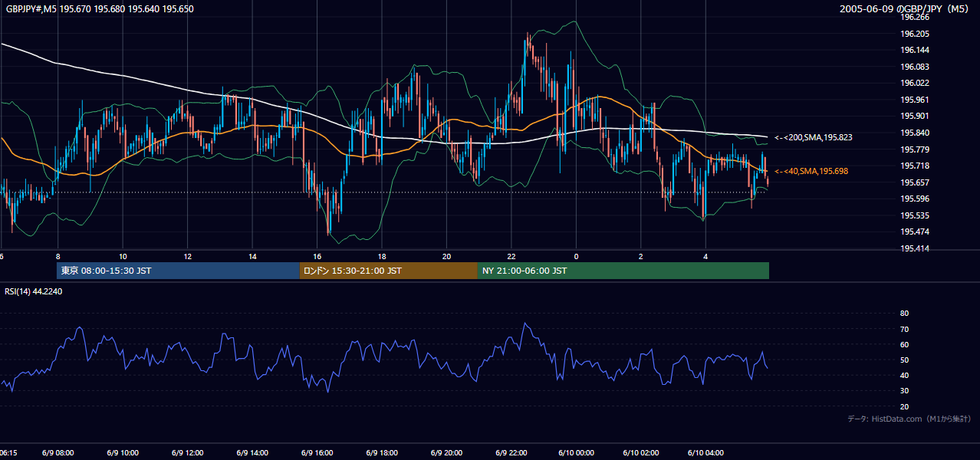This screenshot has height=460, width=980.
Task: Click price level 195.535 on the axis
Action: (915, 215)
